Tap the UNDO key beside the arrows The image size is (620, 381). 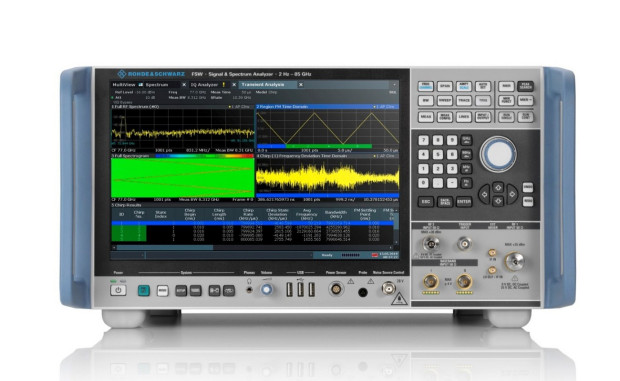tap(528, 187)
